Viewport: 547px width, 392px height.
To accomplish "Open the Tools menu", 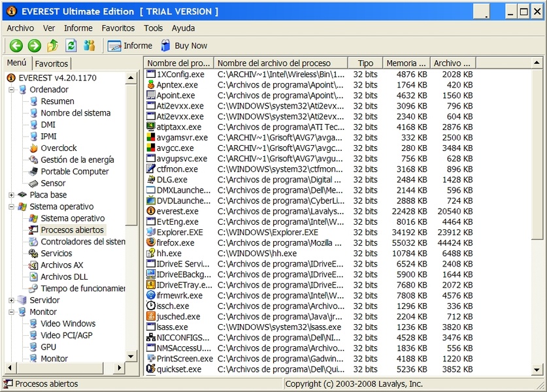I will pyautogui.click(x=153, y=28).
